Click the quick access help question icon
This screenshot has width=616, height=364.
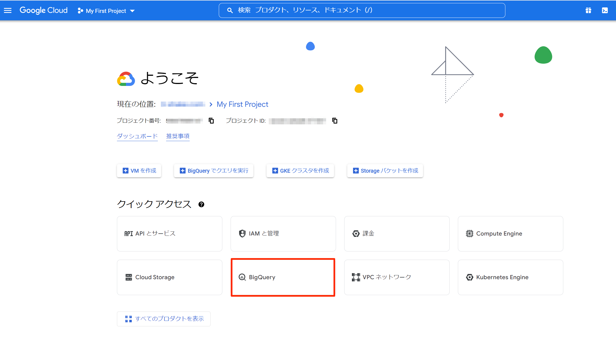[x=201, y=205]
